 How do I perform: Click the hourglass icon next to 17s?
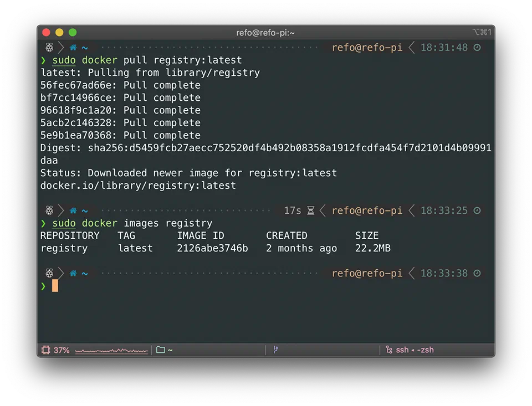[311, 210]
